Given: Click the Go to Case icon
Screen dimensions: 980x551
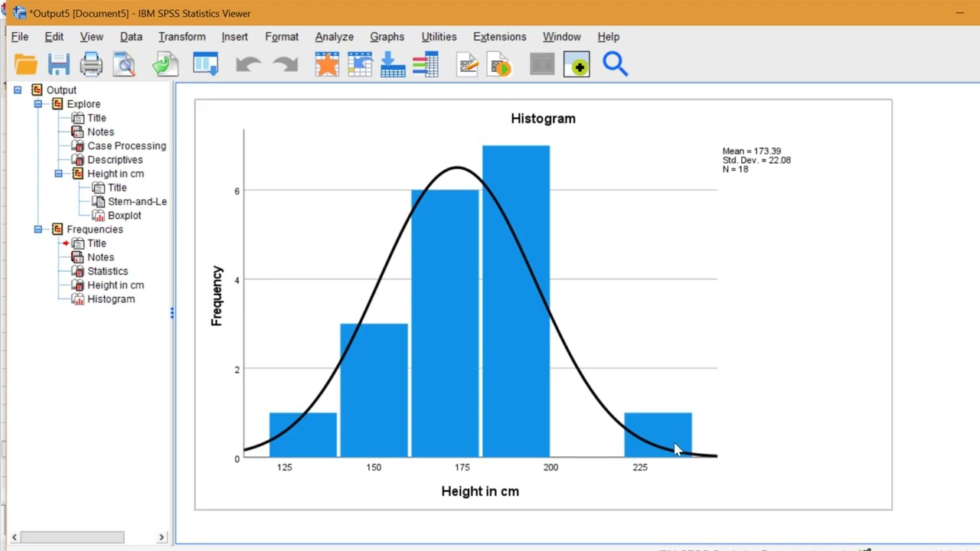Looking at the screenshot, I should coord(360,65).
